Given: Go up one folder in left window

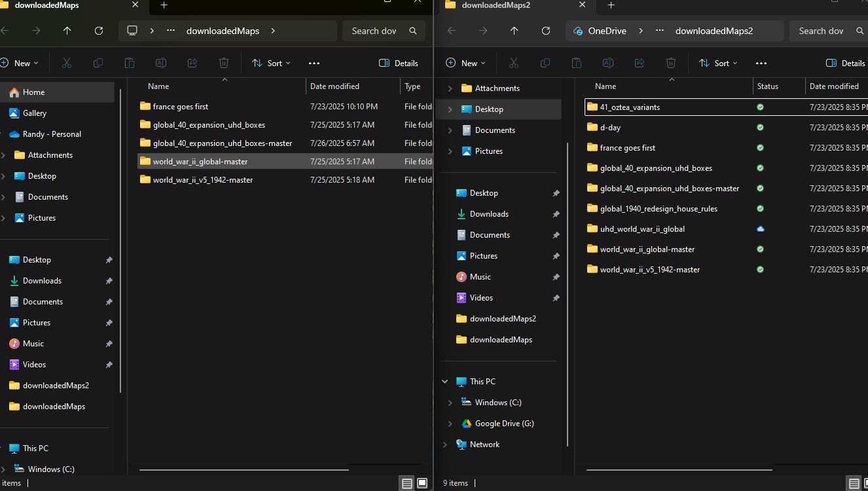Looking at the screenshot, I should click(67, 31).
